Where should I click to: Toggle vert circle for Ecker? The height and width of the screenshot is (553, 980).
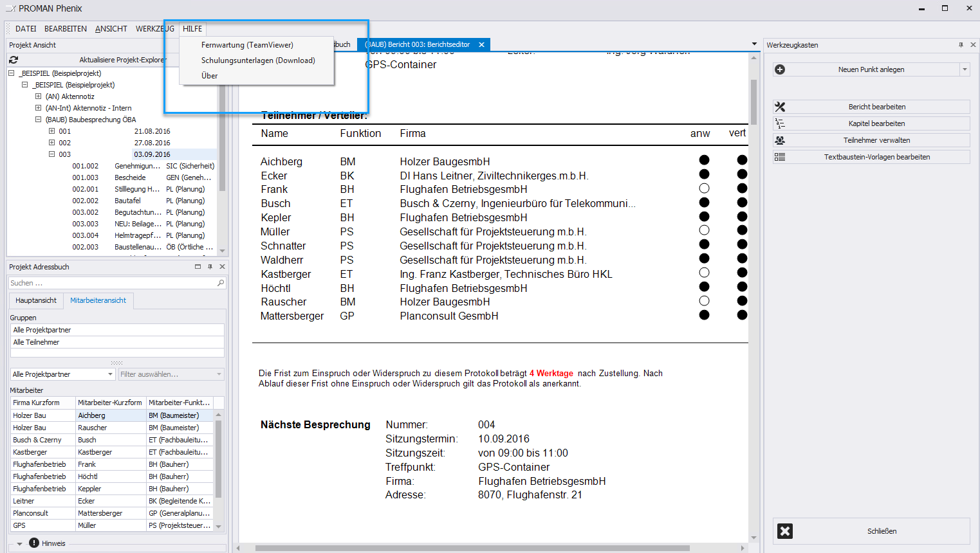(x=742, y=174)
